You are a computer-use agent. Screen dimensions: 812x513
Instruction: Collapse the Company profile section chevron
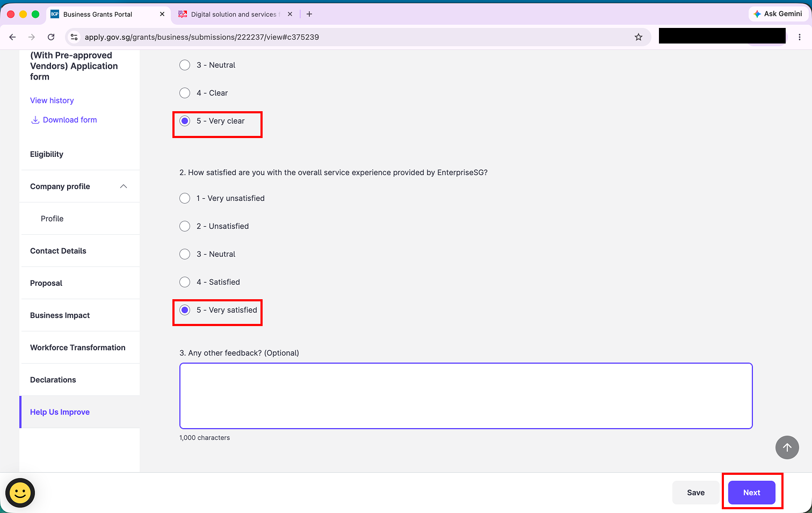point(124,186)
